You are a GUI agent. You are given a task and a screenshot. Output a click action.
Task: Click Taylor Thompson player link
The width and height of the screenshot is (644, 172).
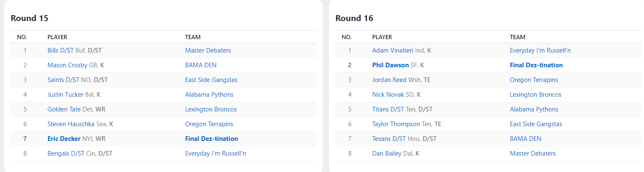point(396,124)
